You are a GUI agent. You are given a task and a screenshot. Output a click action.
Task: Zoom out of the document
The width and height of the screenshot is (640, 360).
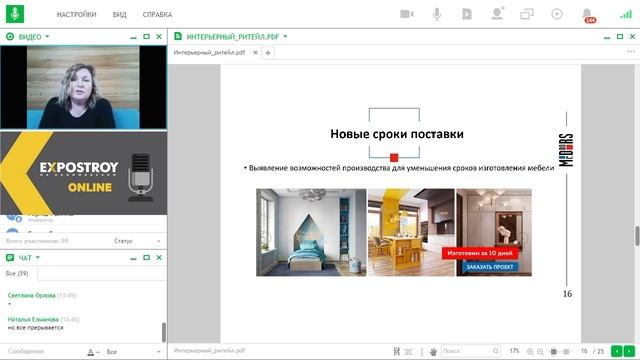[x=540, y=351]
